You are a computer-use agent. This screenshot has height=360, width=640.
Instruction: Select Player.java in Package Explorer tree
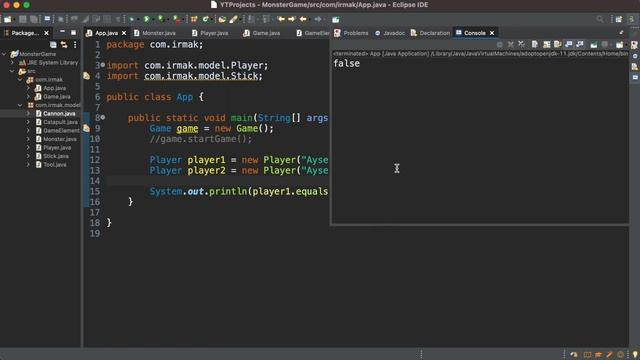57,148
